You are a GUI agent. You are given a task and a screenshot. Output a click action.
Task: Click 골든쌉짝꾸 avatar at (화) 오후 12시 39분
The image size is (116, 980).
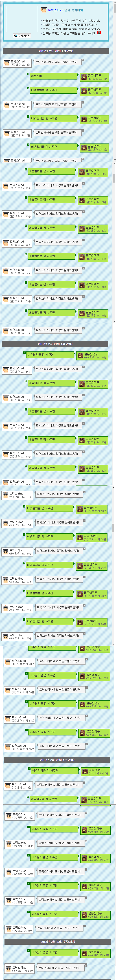point(80,356)
